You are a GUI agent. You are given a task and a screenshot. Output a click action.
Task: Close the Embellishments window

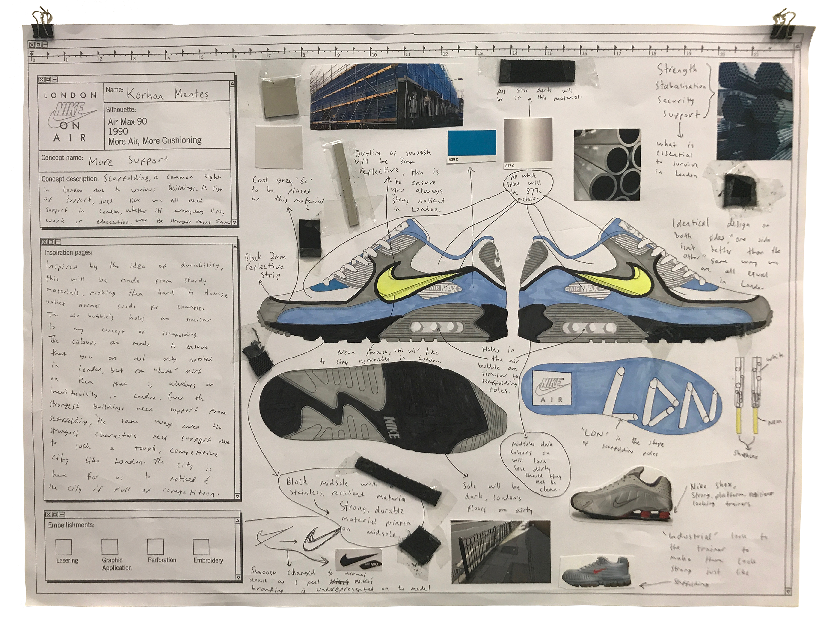[48, 515]
